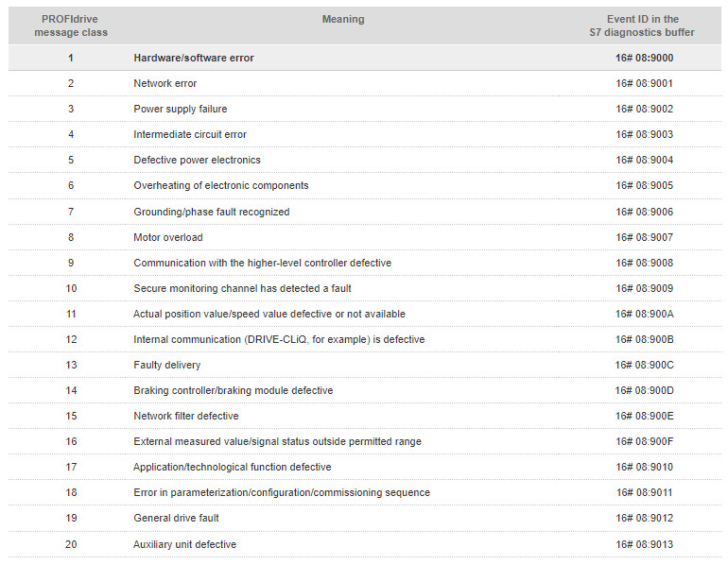Click the 'Motor overload' meaning
This screenshot has height=565, width=728.
coord(168,237)
